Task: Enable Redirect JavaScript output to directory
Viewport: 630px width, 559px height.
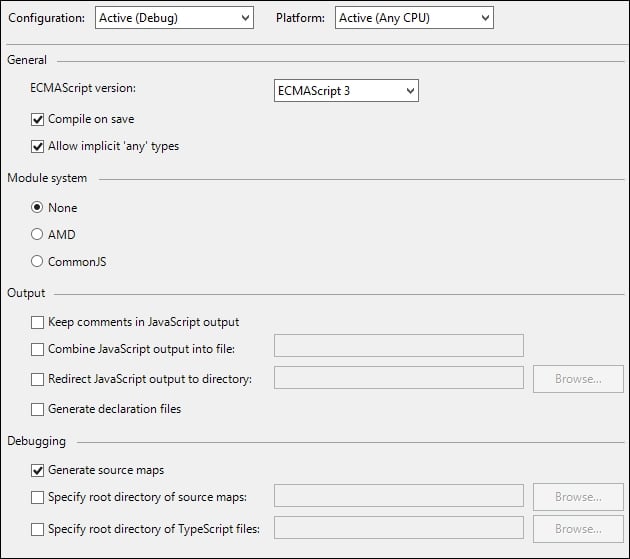Action: pos(38,379)
